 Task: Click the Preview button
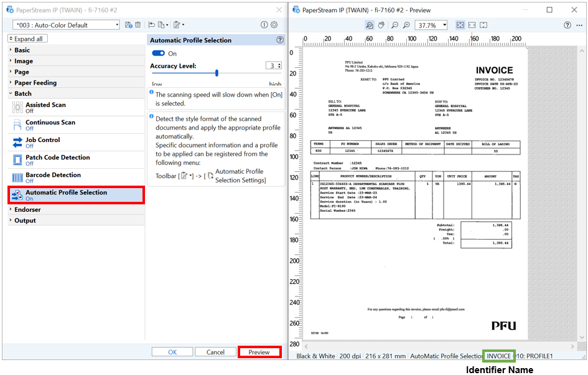259,352
